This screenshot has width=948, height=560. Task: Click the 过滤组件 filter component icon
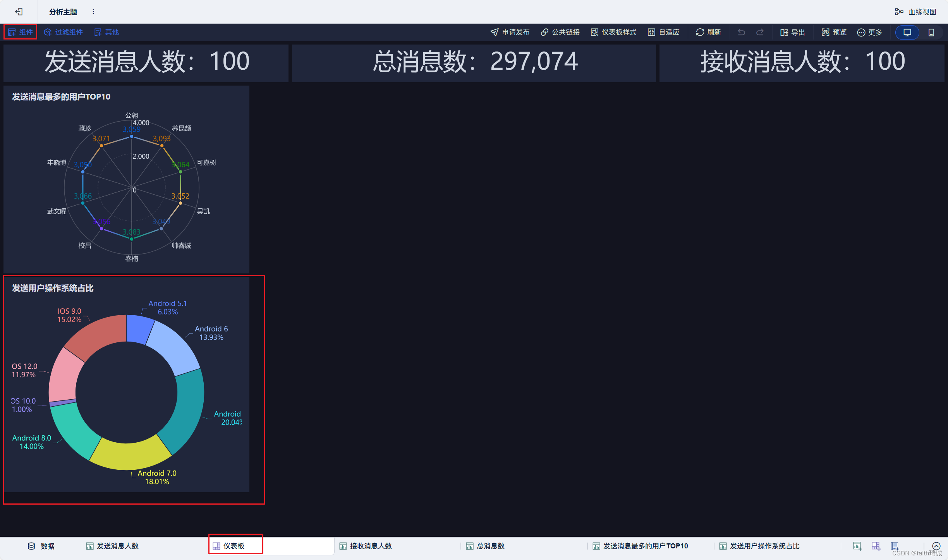tap(48, 32)
